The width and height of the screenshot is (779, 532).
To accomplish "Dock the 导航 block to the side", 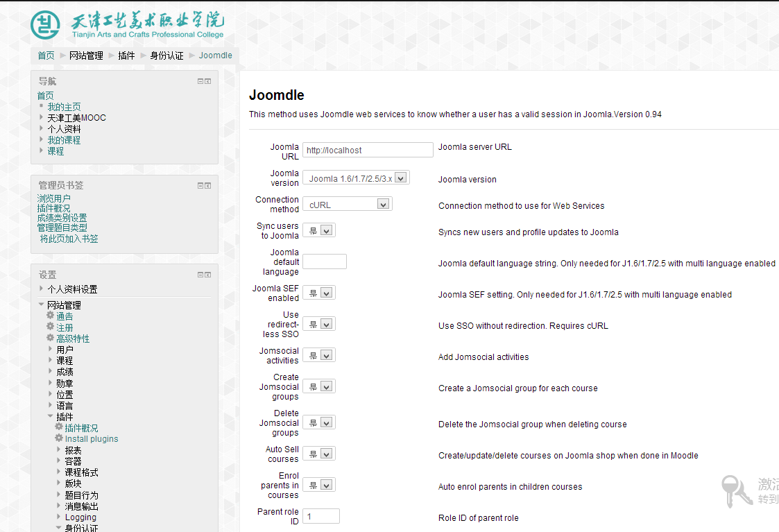I will coord(207,81).
